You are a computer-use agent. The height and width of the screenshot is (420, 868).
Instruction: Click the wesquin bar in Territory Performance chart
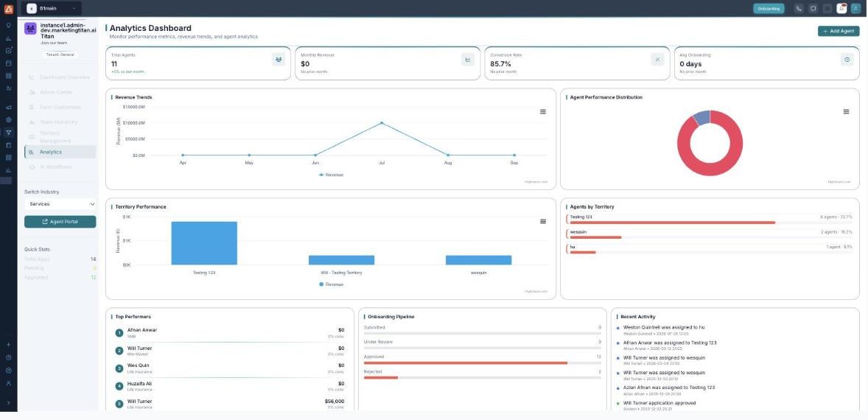coord(478,260)
